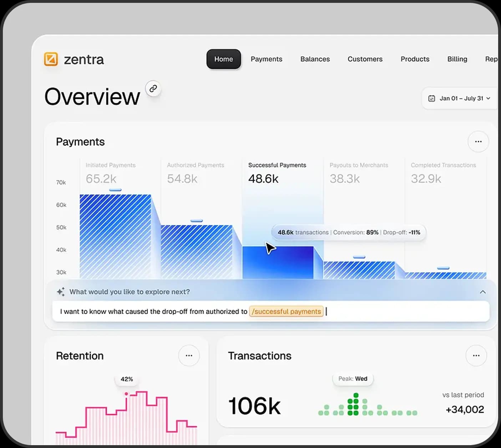The height and width of the screenshot is (448, 501).
Task: Copy the Overview page link icon
Action: pyautogui.click(x=153, y=88)
